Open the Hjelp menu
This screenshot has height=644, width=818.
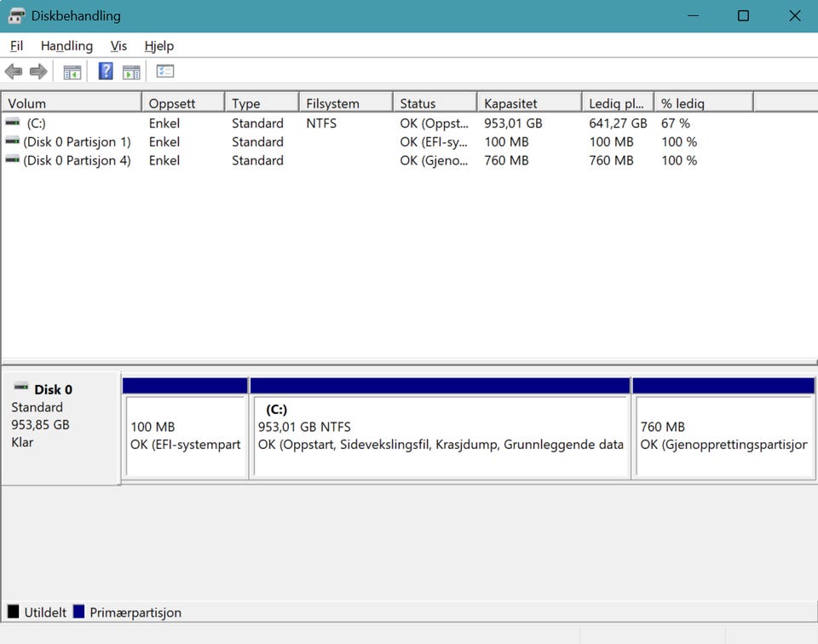pos(158,46)
